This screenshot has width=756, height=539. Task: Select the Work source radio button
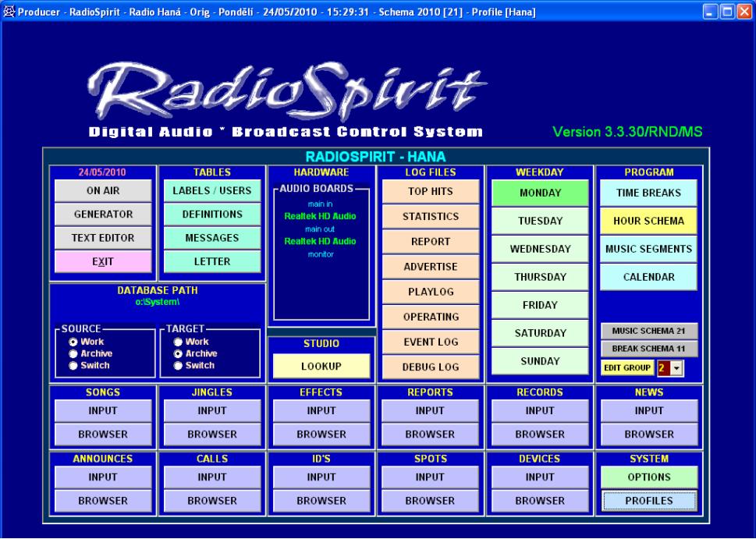(x=73, y=342)
